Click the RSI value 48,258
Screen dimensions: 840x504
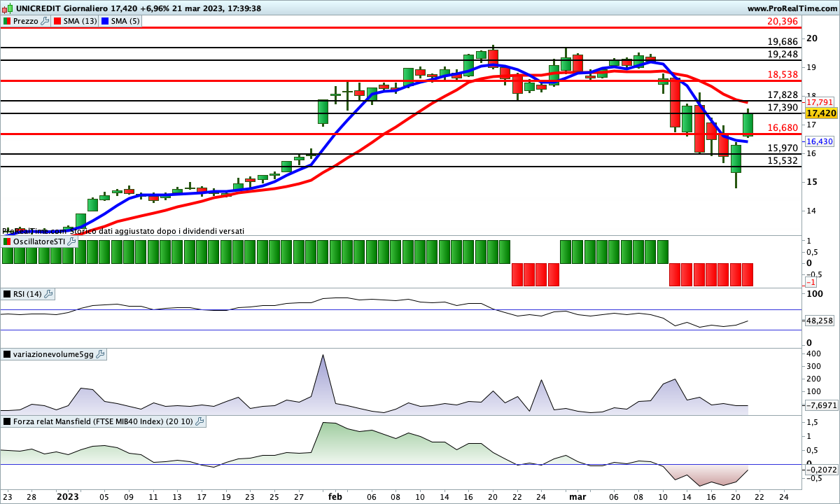click(x=820, y=321)
